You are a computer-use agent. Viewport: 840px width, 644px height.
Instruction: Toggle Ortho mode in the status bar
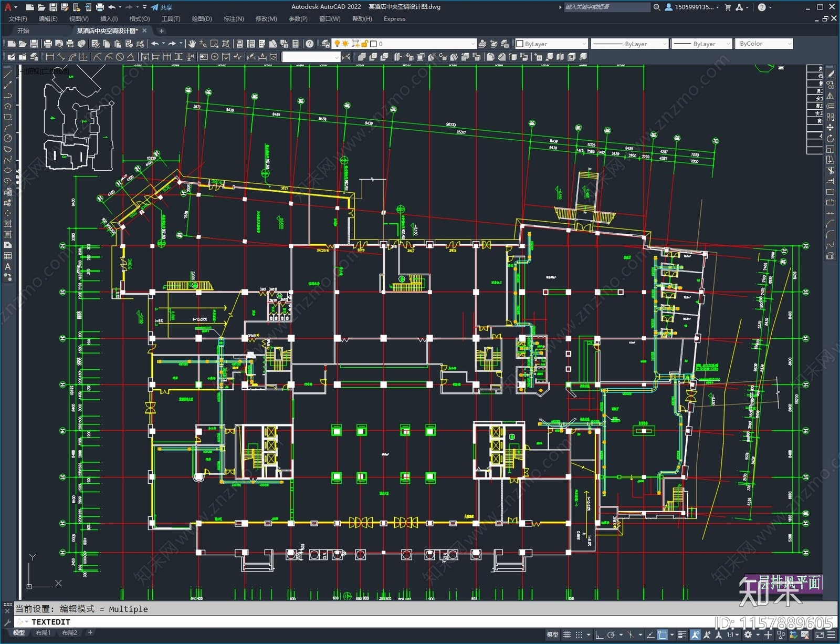tap(599, 635)
